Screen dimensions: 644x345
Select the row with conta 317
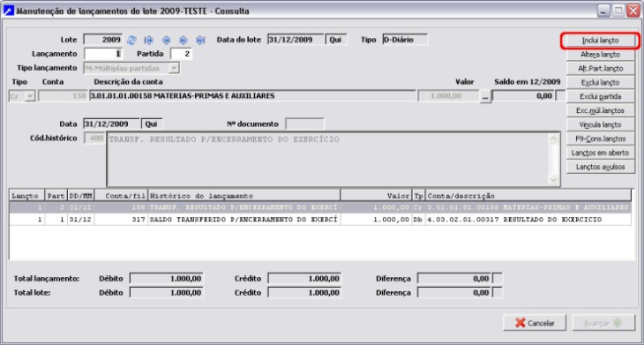(x=320, y=220)
